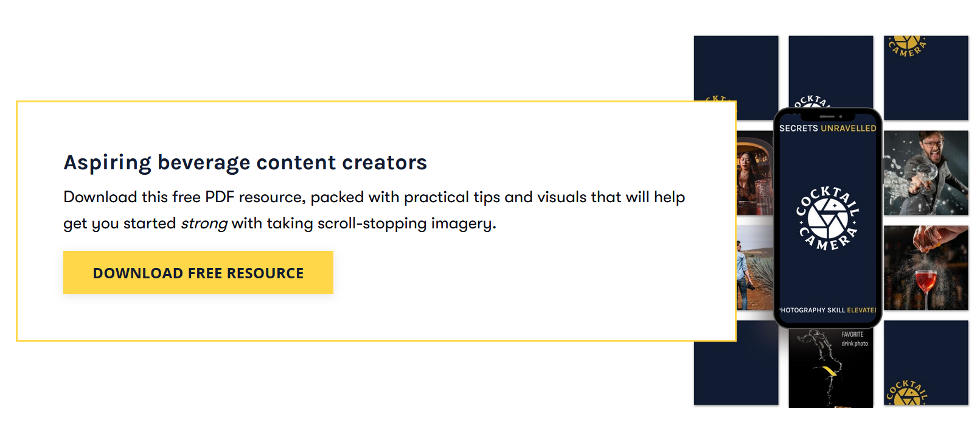
Task: Open the bartender splashing drink photo
Action: pyautogui.click(x=925, y=173)
